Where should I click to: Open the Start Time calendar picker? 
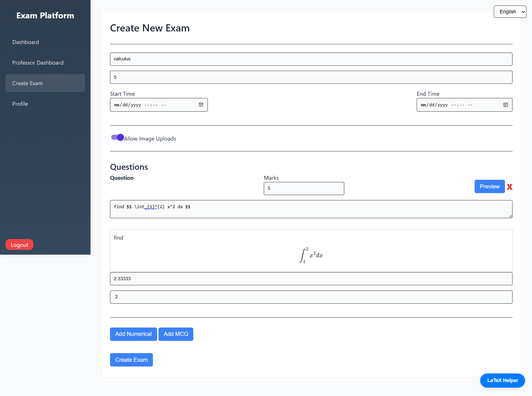tap(201, 105)
